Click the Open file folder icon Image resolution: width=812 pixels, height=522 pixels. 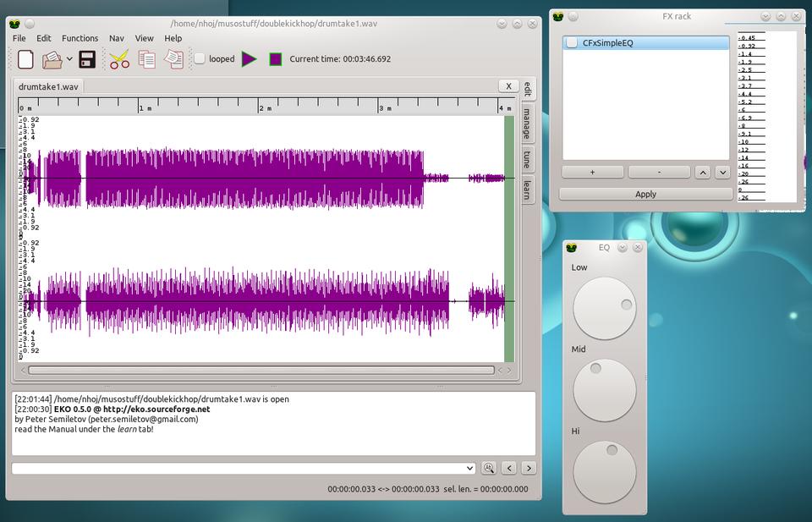pos(52,59)
